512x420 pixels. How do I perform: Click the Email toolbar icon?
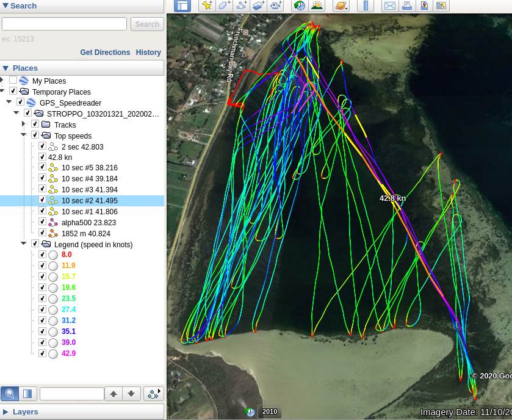coord(390,6)
